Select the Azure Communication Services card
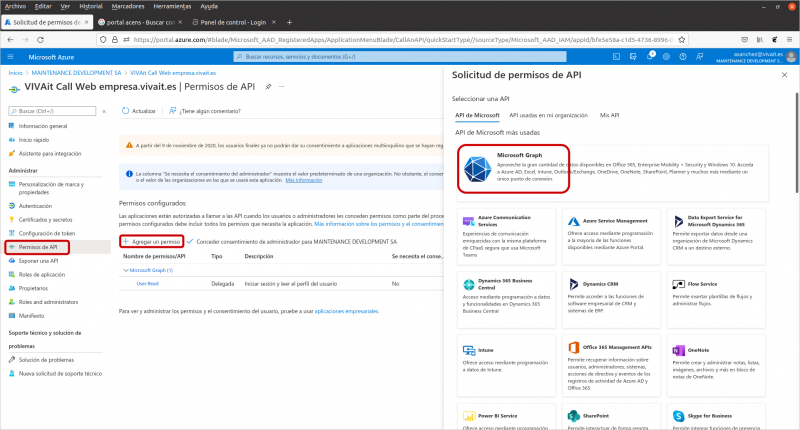 tap(506, 236)
